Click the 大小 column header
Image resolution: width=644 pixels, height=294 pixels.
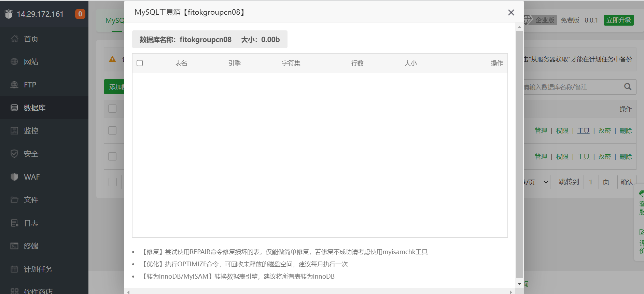tap(410, 63)
